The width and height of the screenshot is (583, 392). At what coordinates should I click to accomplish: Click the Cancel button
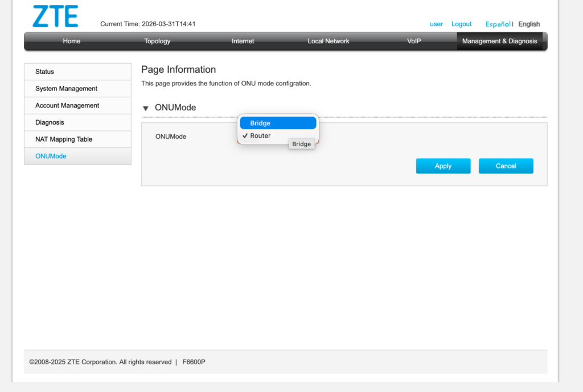click(x=506, y=166)
